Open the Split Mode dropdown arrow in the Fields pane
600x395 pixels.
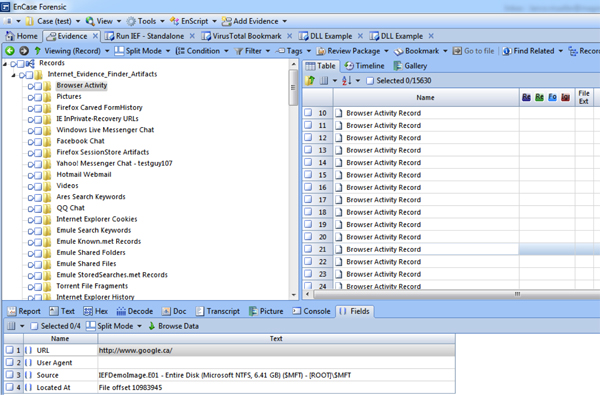[139, 326]
